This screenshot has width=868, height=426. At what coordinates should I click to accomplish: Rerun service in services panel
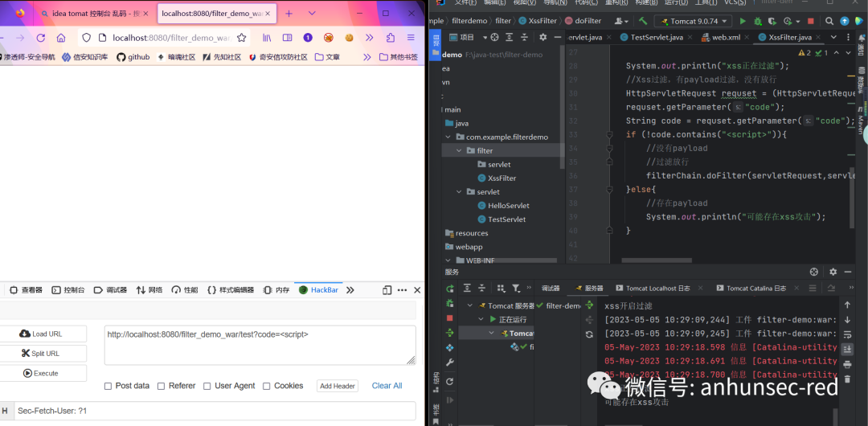(x=450, y=288)
